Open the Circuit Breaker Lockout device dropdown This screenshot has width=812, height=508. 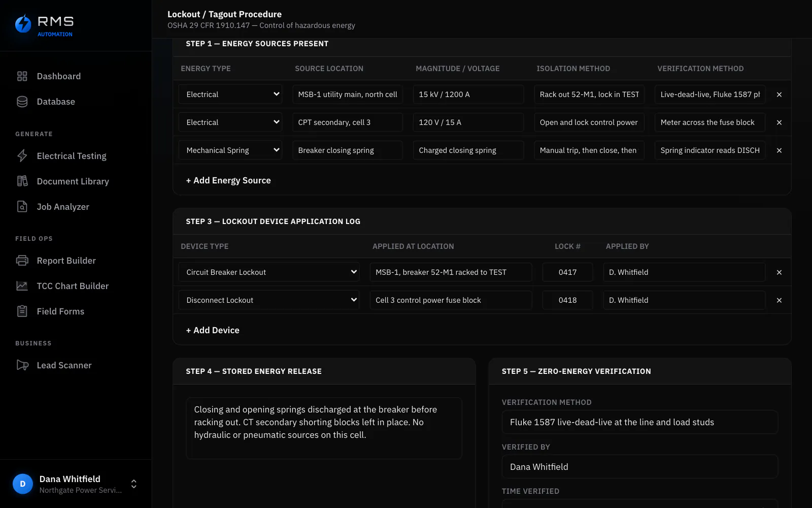pyautogui.click(x=269, y=272)
